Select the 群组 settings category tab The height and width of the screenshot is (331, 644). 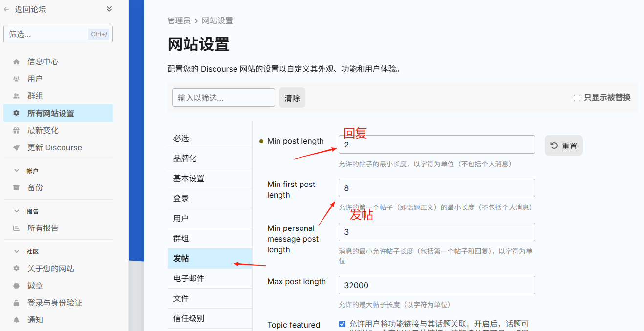(x=210, y=238)
